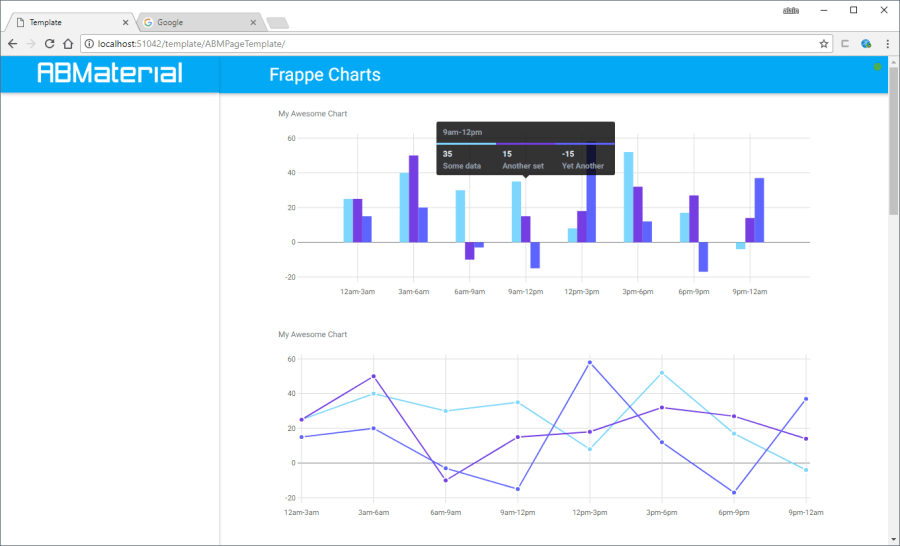Click the cast extension icon in toolbar
Screen dimensions: 900x546
click(x=846, y=44)
